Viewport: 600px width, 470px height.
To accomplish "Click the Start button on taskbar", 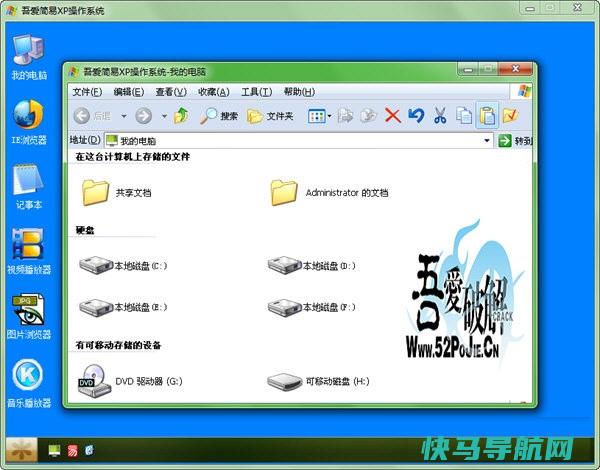I will tap(21, 450).
